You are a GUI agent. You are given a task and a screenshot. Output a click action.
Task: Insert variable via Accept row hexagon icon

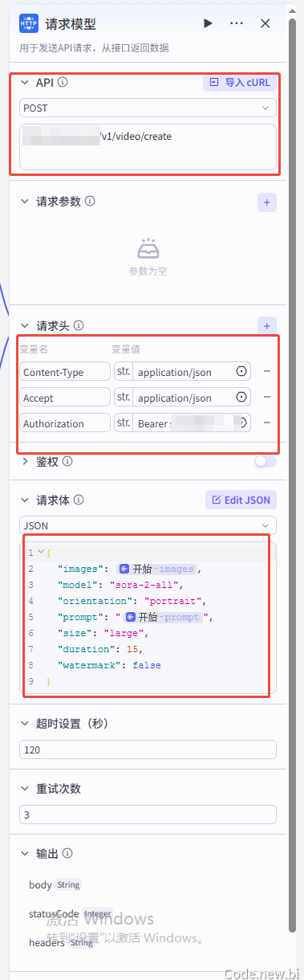(241, 398)
